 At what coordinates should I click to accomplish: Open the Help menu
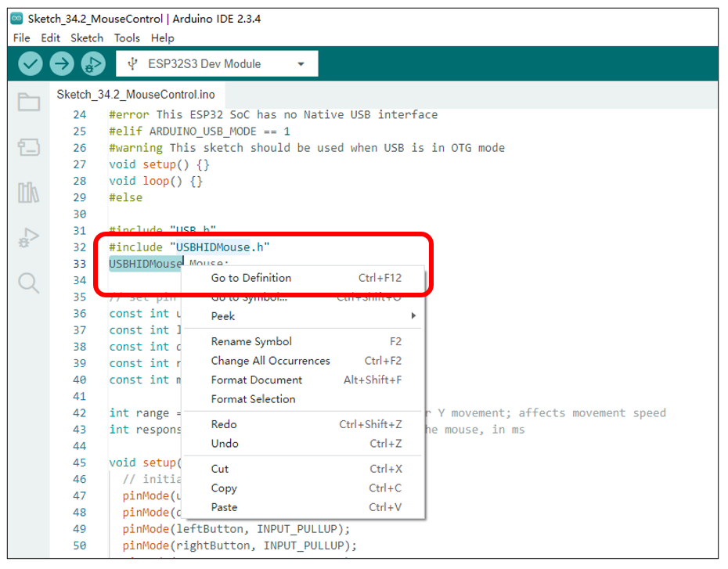pos(163,38)
